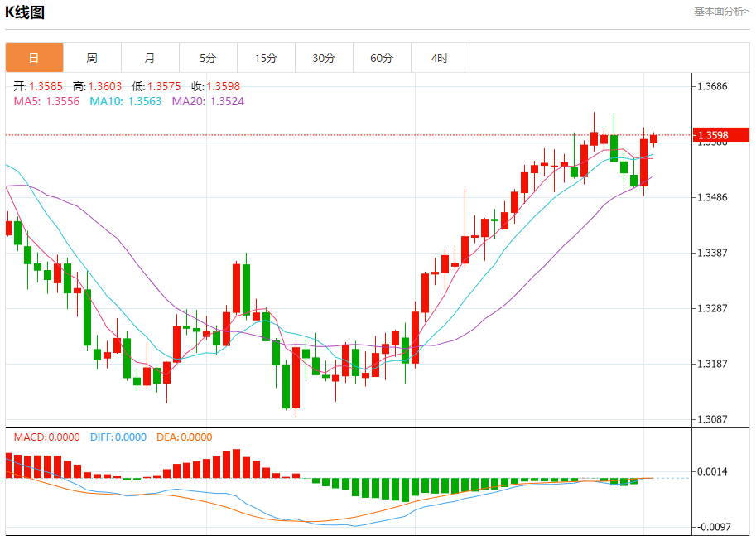Open the 30分 interval tab
The image size is (756, 536).
(324, 58)
